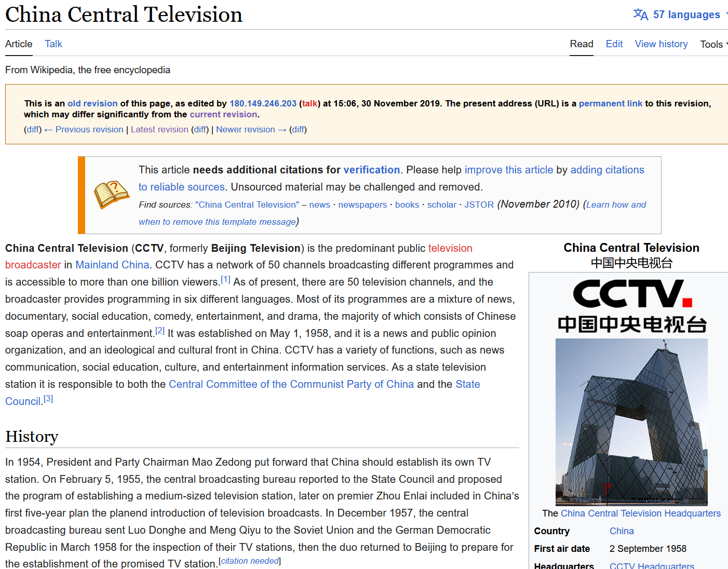Click the current revision link
Screen dimensions: 728x569
(223, 114)
